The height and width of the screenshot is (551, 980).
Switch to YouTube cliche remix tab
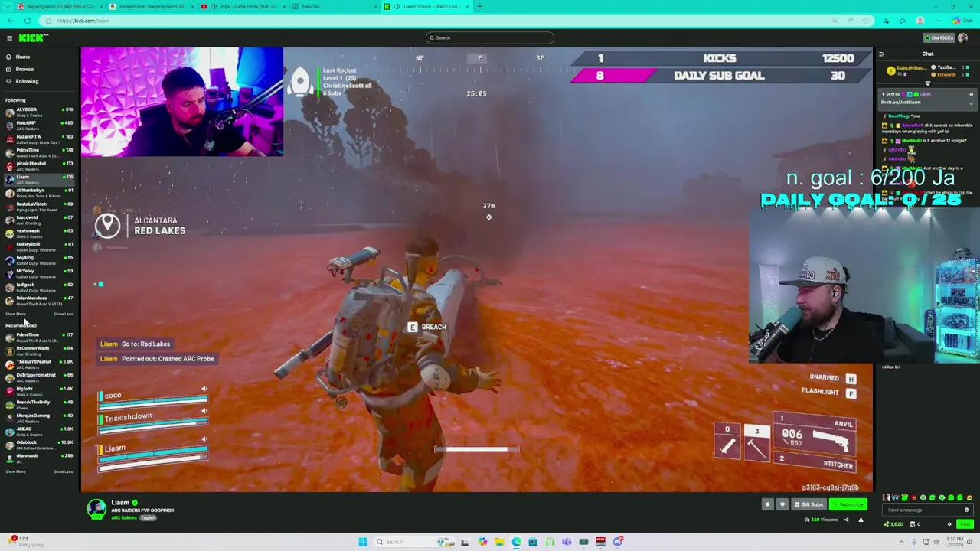click(243, 6)
